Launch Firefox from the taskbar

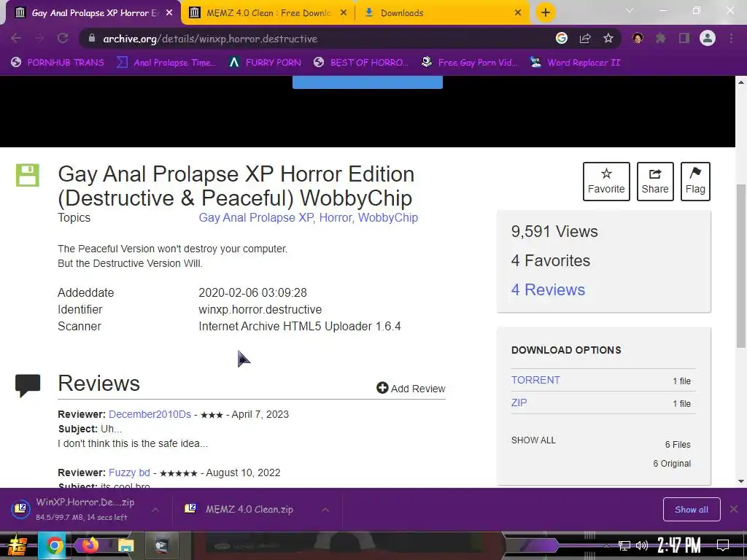coord(90,545)
